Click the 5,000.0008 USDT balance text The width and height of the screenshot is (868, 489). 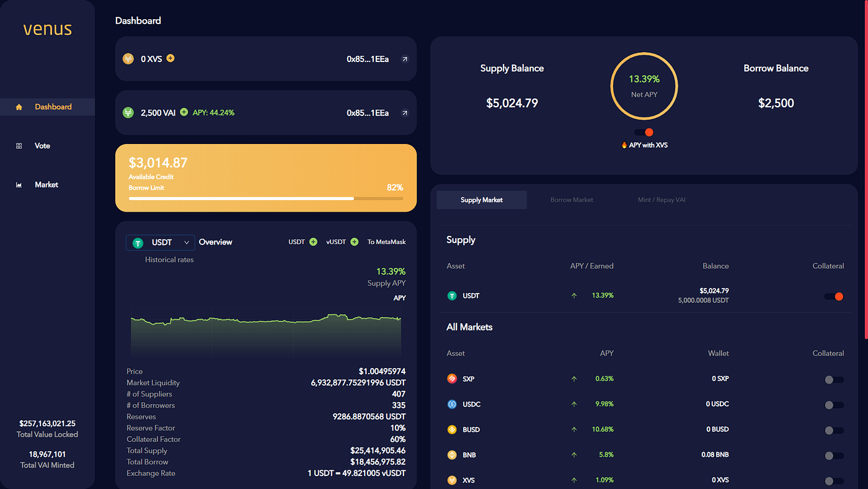click(x=704, y=300)
